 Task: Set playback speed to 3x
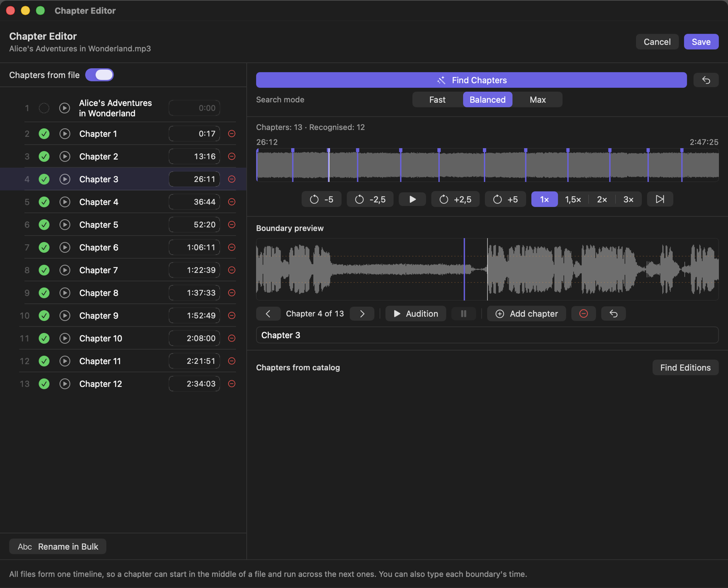(628, 199)
